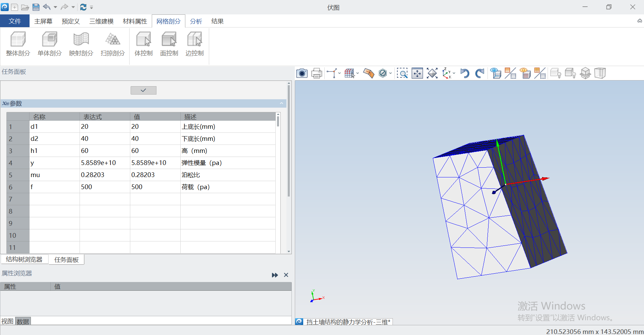Close the 属性浏览器 panel
Viewport: 644px width, 335px height.
tap(286, 275)
